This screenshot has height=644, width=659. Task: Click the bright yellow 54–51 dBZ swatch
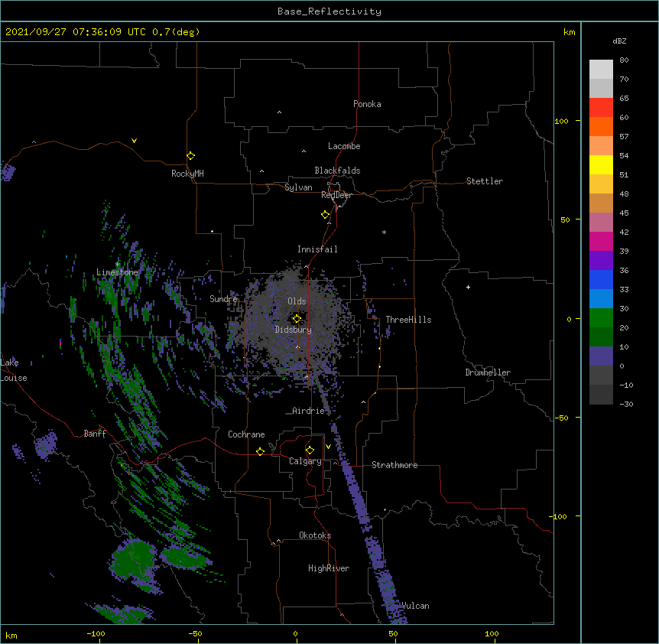pyautogui.click(x=601, y=164)
